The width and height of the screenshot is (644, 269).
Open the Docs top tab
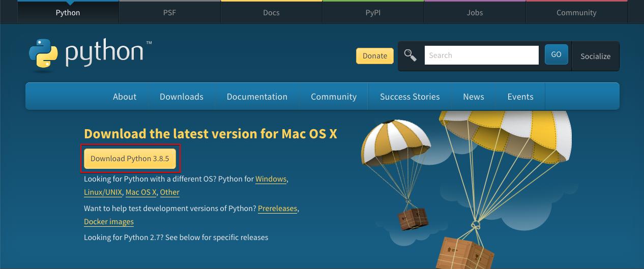[x=271, y=12]
